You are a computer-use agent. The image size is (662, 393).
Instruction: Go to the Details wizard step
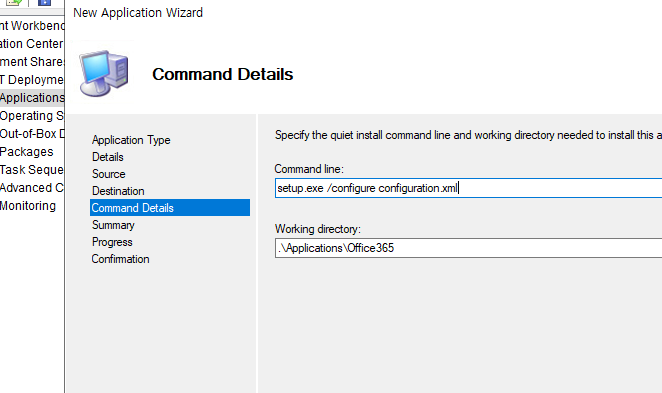point(108,157)
